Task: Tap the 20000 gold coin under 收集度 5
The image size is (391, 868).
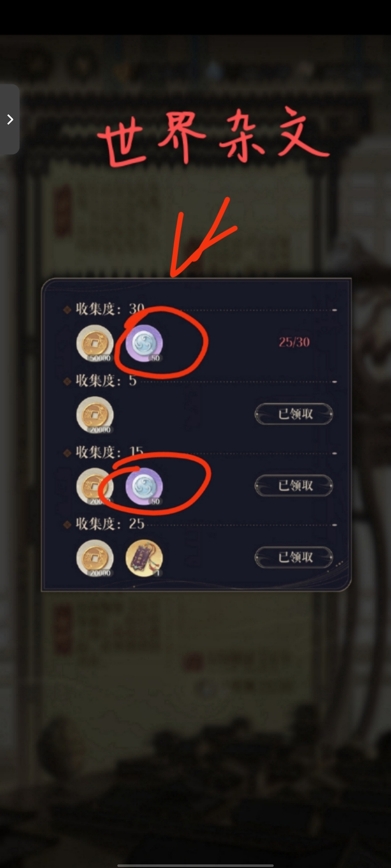Action: coord(95,415)
